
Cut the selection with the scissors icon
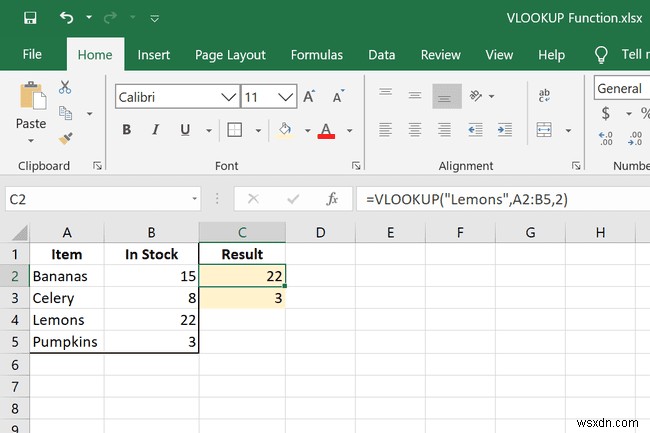pos(65,87)
